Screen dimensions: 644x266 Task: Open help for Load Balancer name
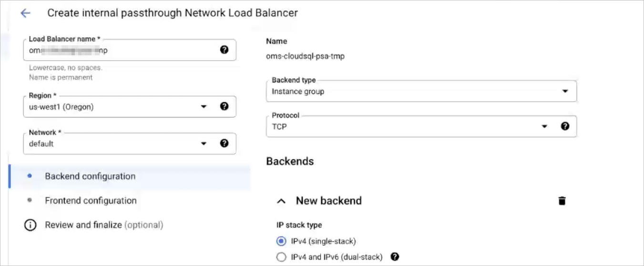[x=224, y=50]
